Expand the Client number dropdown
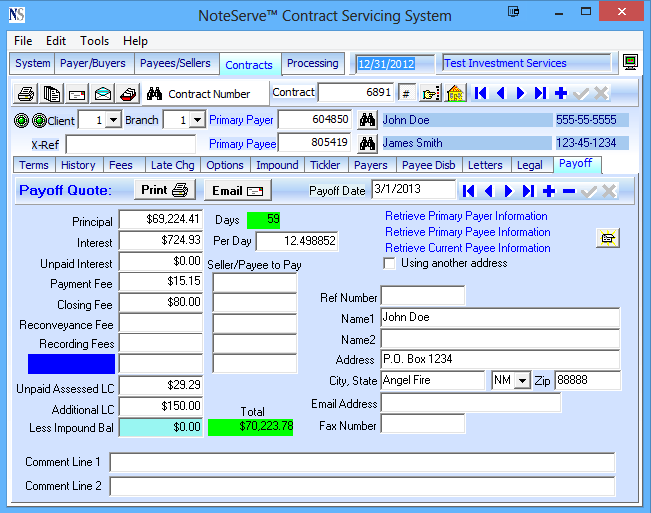The width and height of the screenshot is (651, 513). tap(113, 120)
